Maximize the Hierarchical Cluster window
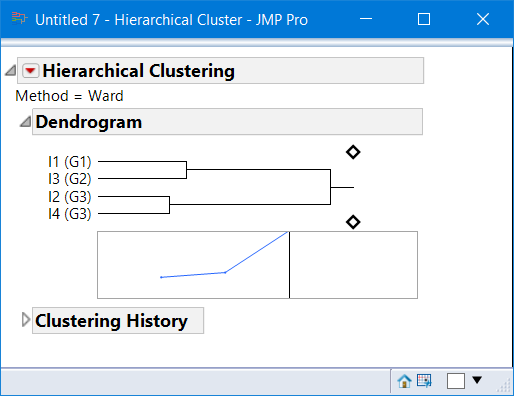The height and width of the screenshot is (396, 514). [x=424, y=19]
